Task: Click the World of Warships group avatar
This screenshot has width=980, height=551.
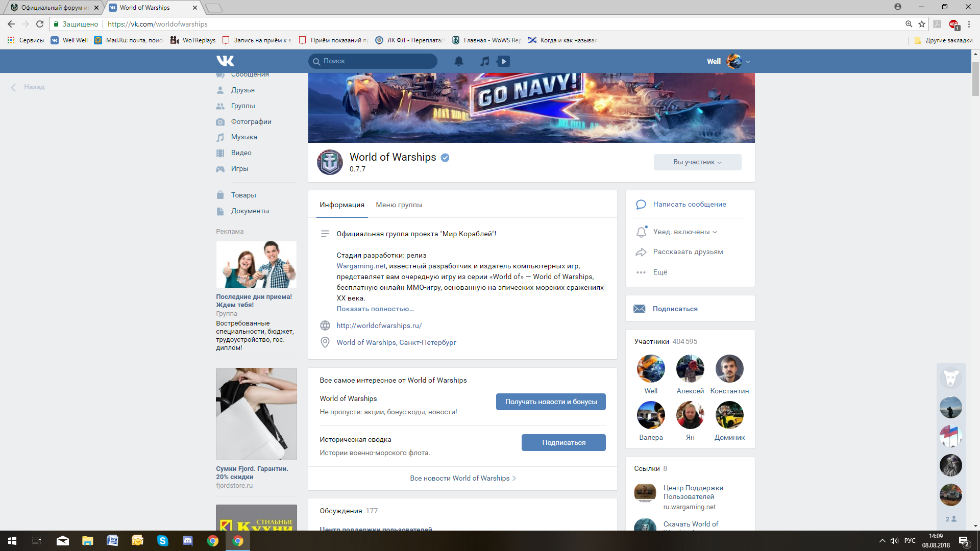Action: pyautogui.click(x=330, y=162)
